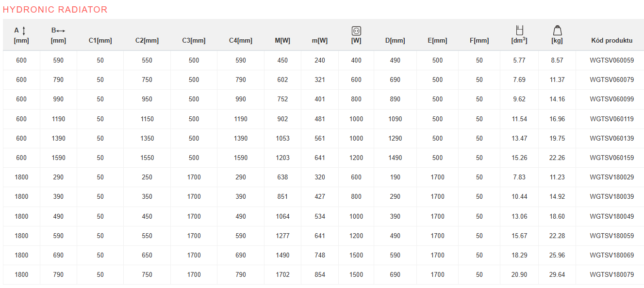Click the weight icon above [kg]
This screenshot has width=644, height=288.
557,31
